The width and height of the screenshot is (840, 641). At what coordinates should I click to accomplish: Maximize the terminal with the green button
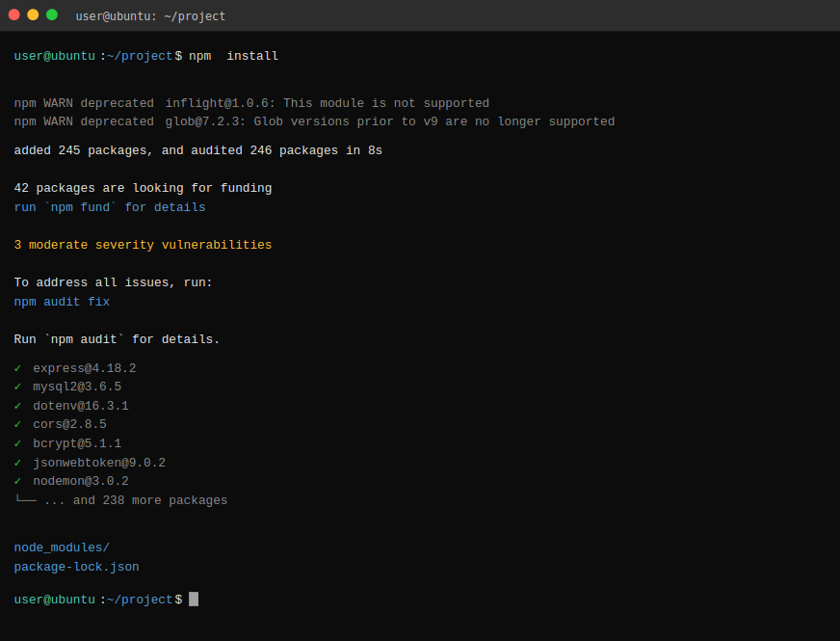pos(52,15)
